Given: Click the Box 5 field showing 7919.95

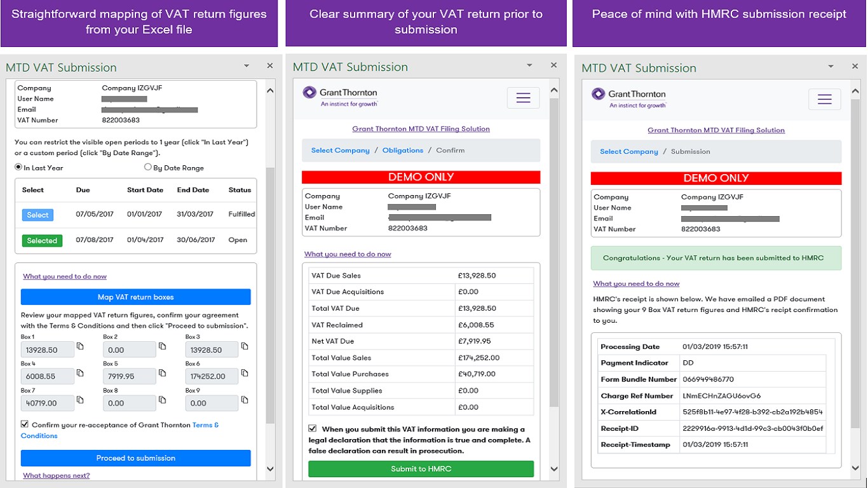Looking at the screenshot, I should (x=130, y=376).
